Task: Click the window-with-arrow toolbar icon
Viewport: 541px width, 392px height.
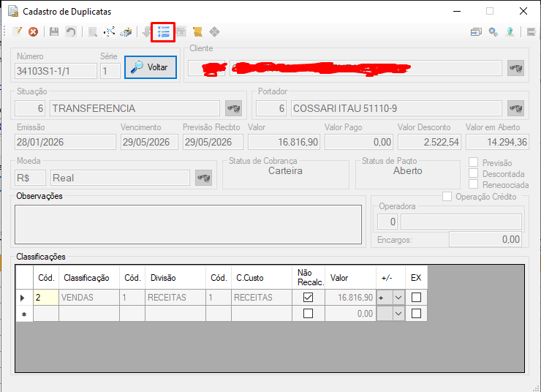Action: [x=476, y=32]
